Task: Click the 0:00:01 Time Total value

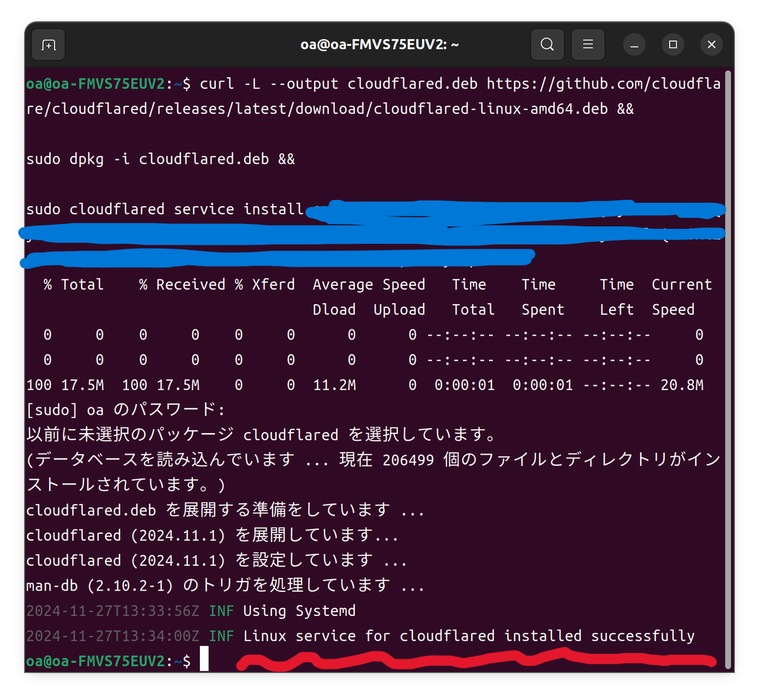Action: (464, 385)
